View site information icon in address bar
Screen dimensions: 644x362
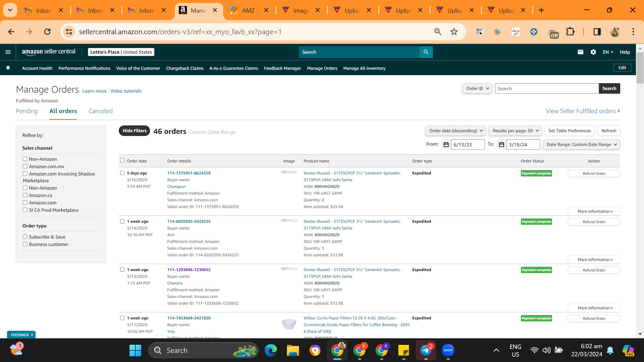pos(69,32)
